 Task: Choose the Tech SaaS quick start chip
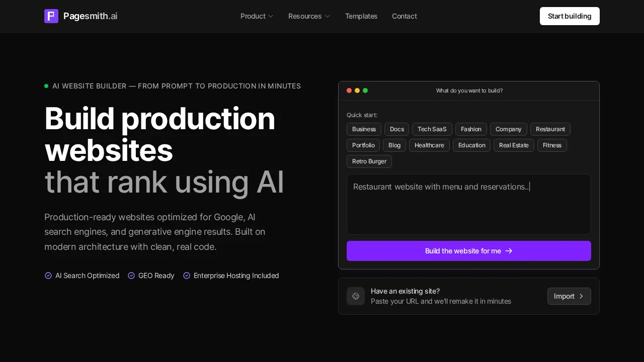click(x=432, y=129)
